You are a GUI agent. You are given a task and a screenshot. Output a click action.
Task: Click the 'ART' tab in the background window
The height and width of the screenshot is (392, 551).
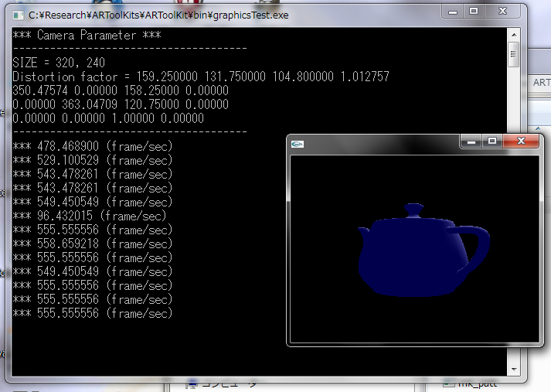[541, 83]
